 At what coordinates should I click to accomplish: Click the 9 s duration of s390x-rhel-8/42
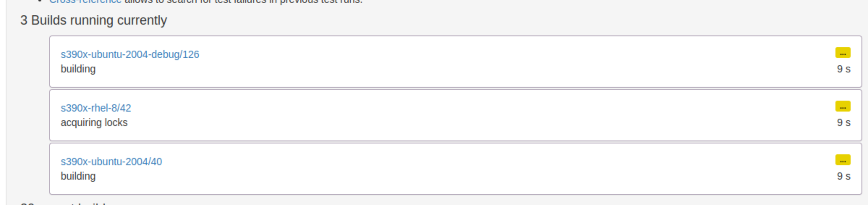point(843,123)
